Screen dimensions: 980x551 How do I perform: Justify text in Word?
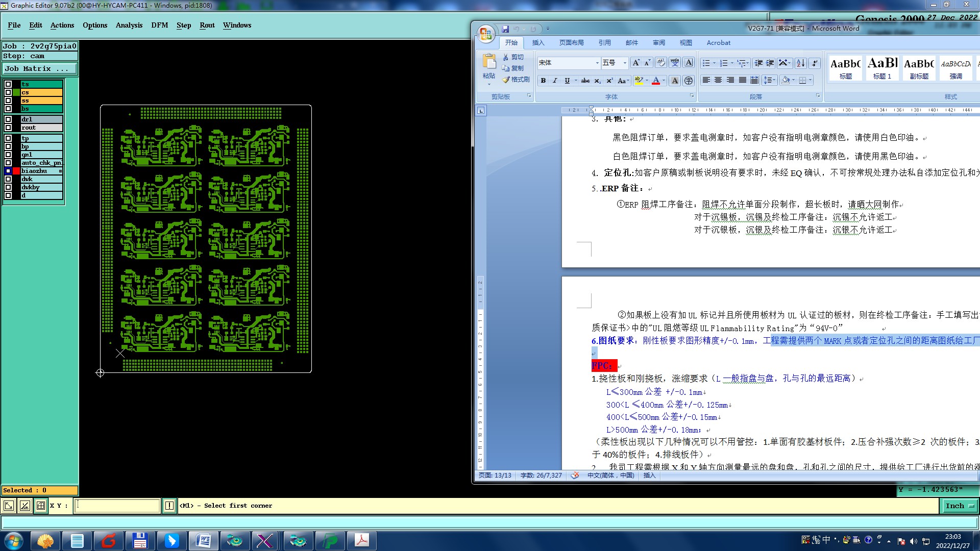coord(743,80)
